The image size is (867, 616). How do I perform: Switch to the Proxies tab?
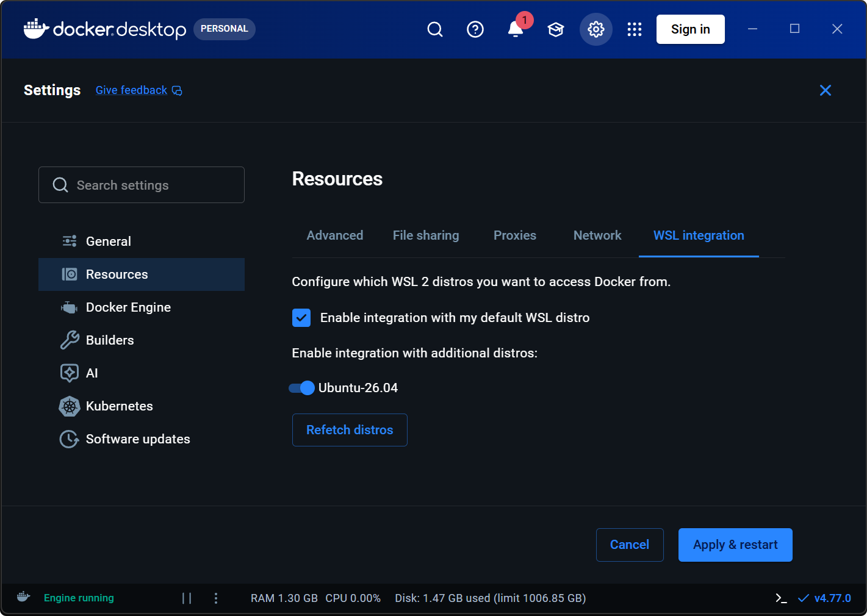[515, 235]
